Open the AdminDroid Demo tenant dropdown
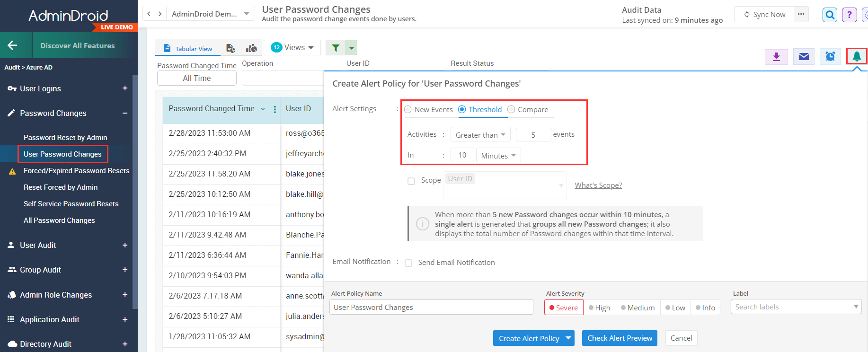 coord(211,14)
